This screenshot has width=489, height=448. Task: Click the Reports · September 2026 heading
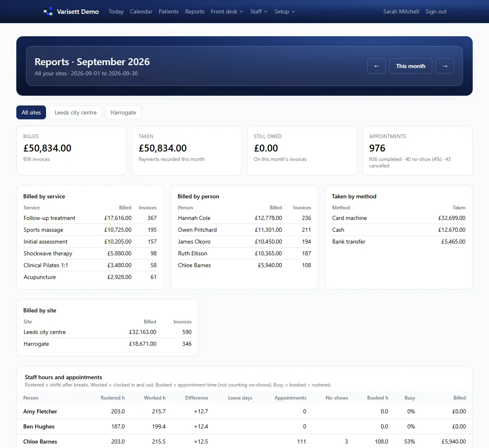(92, 62)
